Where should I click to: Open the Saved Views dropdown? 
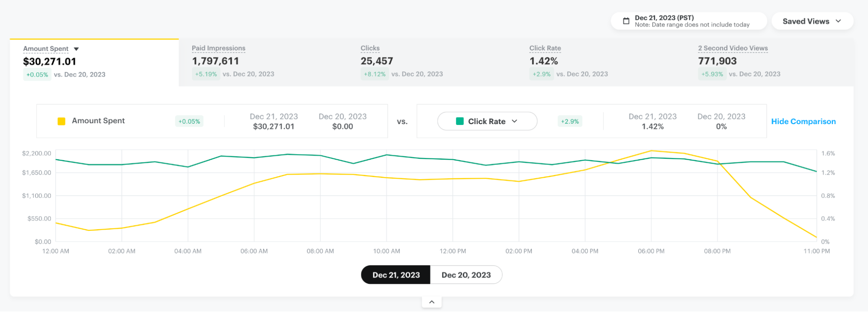[x=812, y=21]
